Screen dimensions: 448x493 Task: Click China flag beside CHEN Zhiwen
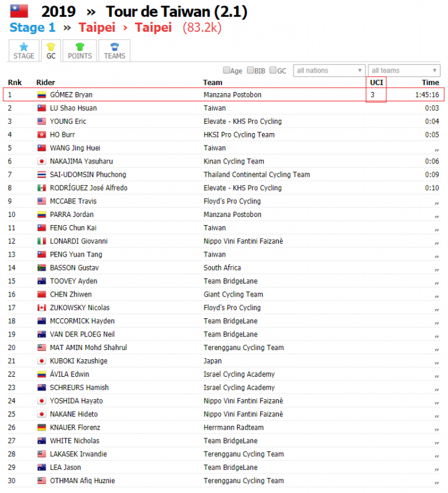pyautogui.click(x=42, y=294)
